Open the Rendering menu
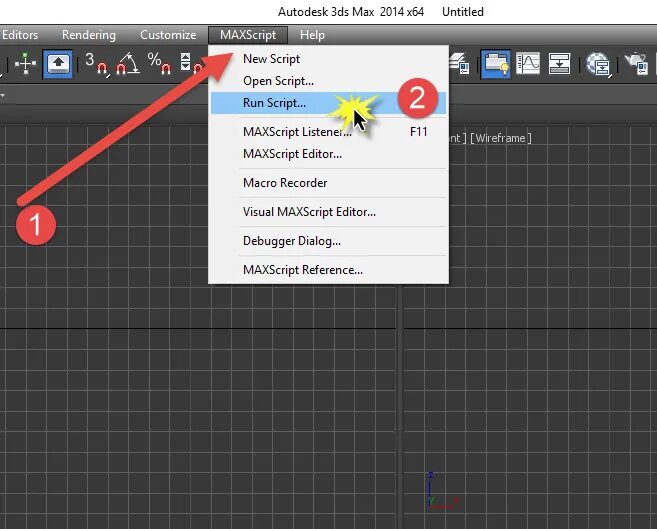The image size is (657, 529). pyautogui.click(x=89, y=35)
